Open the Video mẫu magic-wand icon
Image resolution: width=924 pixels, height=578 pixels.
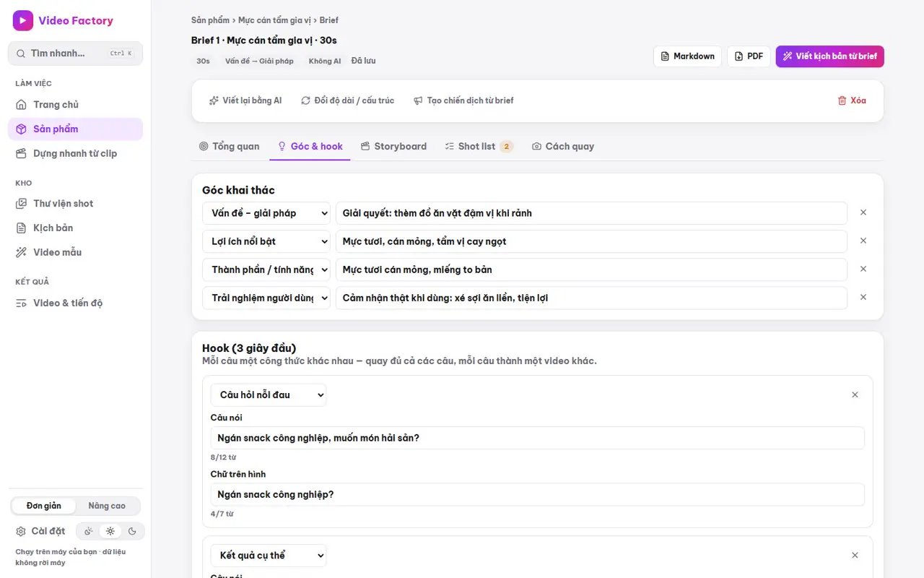[x=22, y=253]
